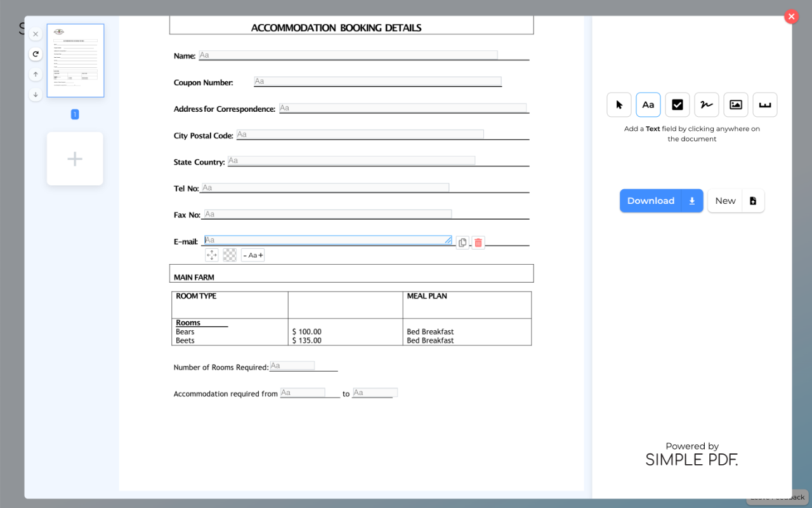
Task: Click the "ROOM TYPE" column header
Action: (196, 296)
